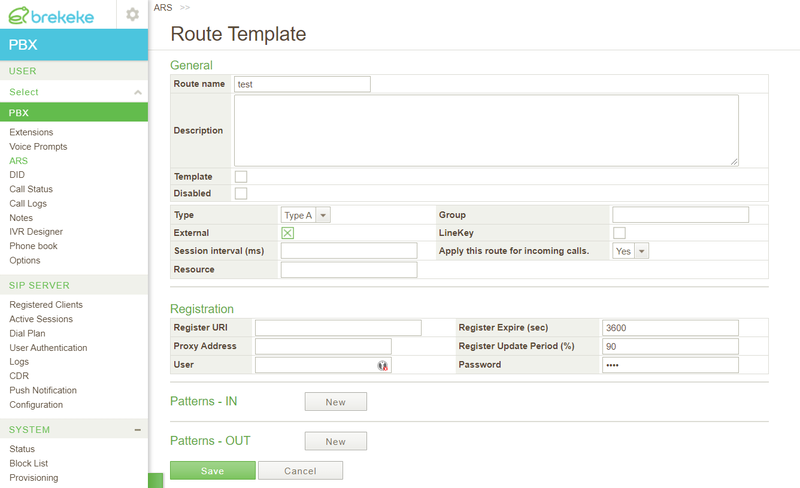This screenshot has height=488, width=800.
Task: Collapse the SYSTEM section minus icon
Action: [138, 430]
